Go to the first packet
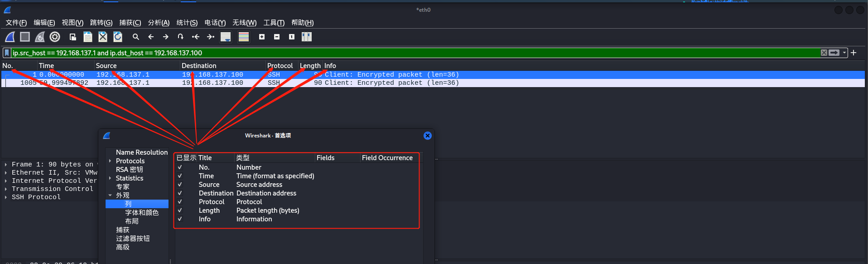Screen dimensions: 868x264 [x=196, y=37]
